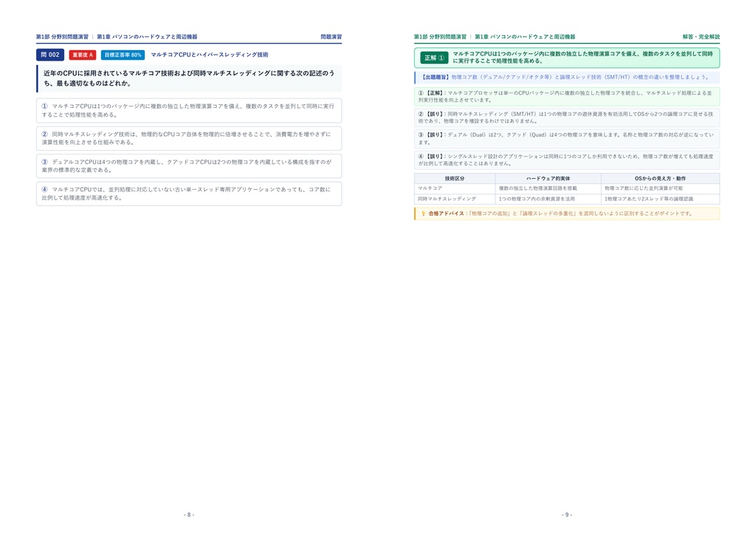This screenshot has height=535, width=756.
Task: Click explanation ①【正解】 about マルチコアプロセッサ
Action: click(x=567, y=97)
